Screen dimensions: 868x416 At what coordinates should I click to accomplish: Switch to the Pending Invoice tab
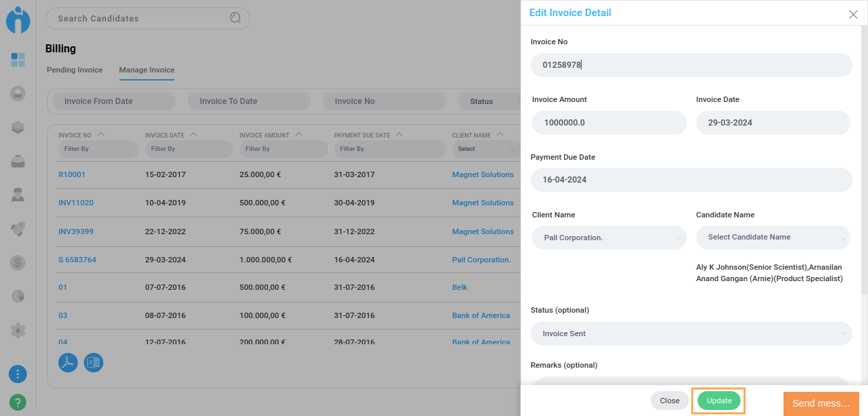[74, 70]
